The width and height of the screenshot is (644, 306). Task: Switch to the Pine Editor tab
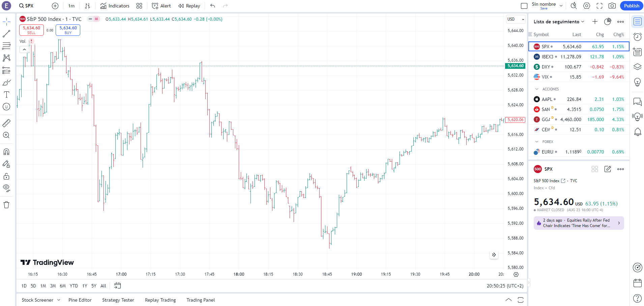(x=80, y=300)
